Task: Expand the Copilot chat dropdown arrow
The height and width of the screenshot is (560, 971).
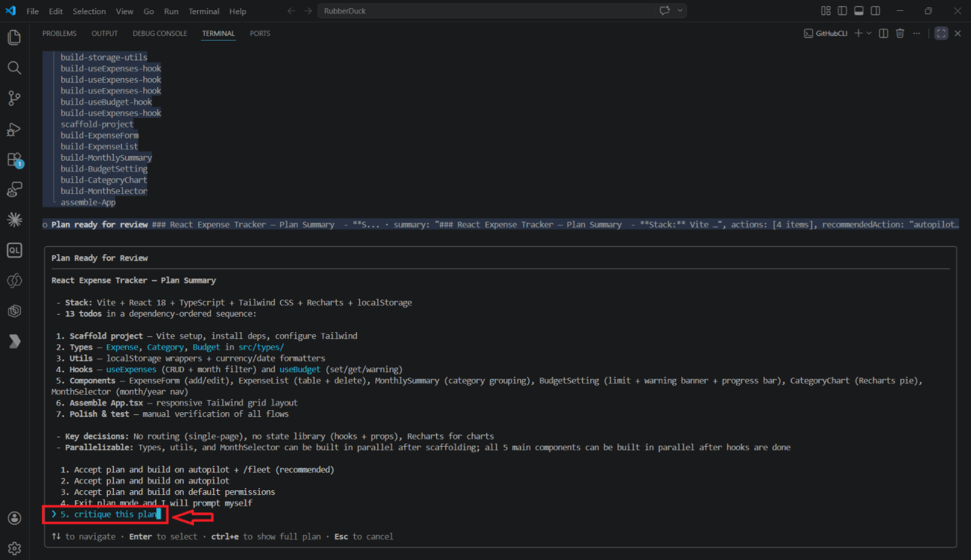Action: click(680, 11)
